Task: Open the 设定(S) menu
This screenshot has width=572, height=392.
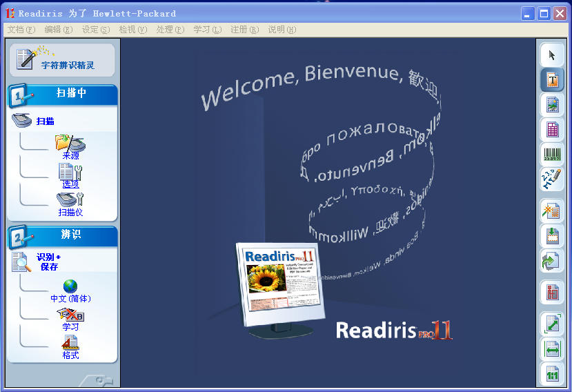Action: [x=96, y=30]
